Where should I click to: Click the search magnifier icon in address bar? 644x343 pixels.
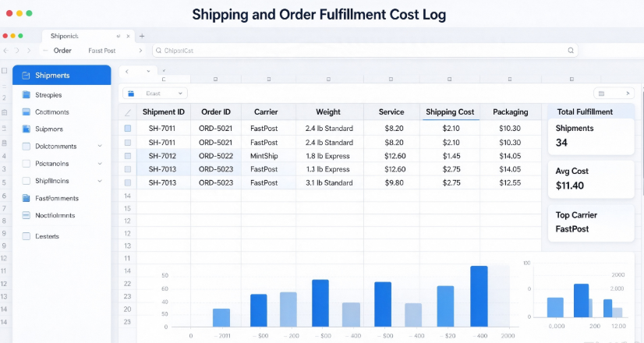(158, 51)
